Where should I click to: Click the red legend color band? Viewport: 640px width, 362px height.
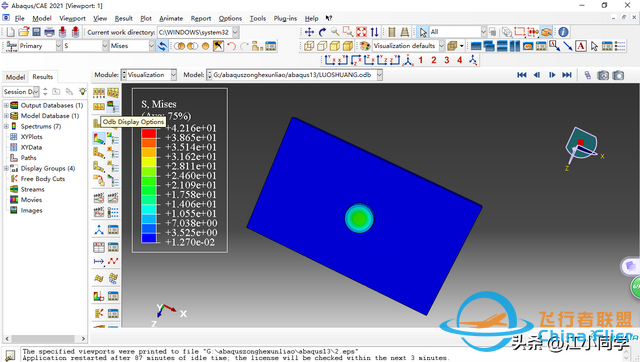click(149, 133)
